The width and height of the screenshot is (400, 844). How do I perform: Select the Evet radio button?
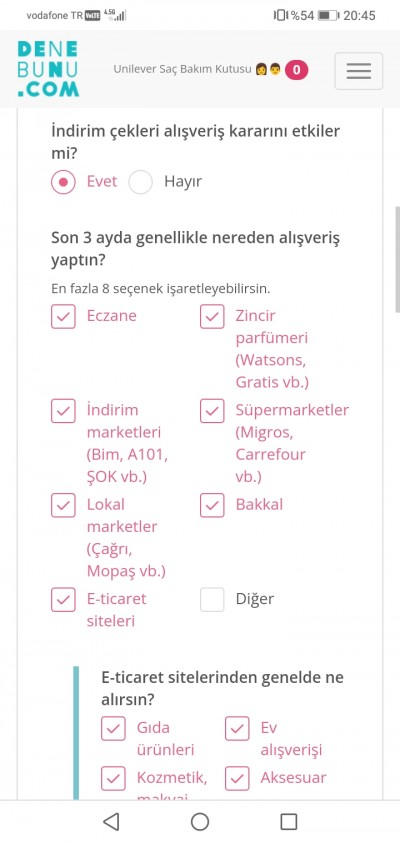point(63,182)
